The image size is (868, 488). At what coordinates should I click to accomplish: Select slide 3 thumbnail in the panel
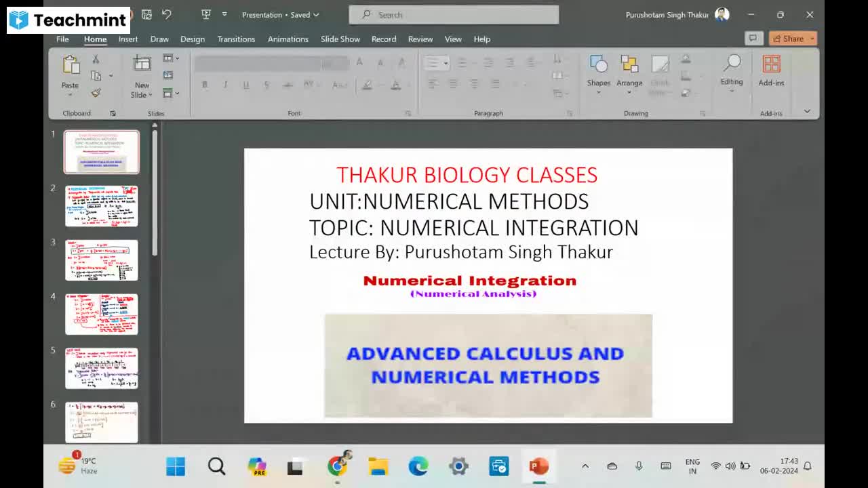click(x=100, y=260)
